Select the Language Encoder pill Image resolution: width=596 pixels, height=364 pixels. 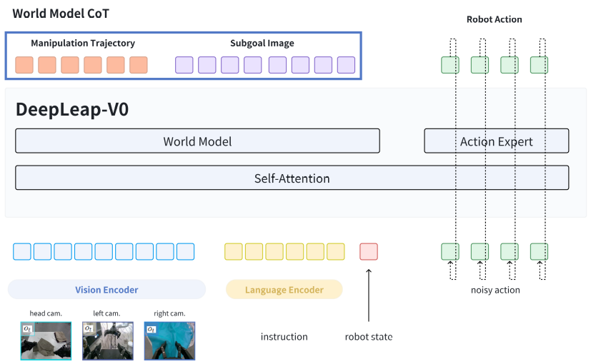click(x=284, y=290)
